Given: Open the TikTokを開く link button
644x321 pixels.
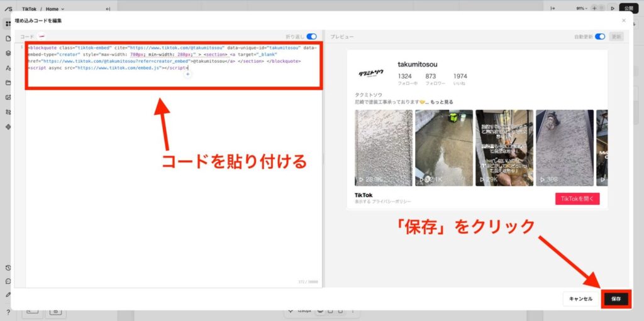Looking at the screenshot, I should (577, 199).
